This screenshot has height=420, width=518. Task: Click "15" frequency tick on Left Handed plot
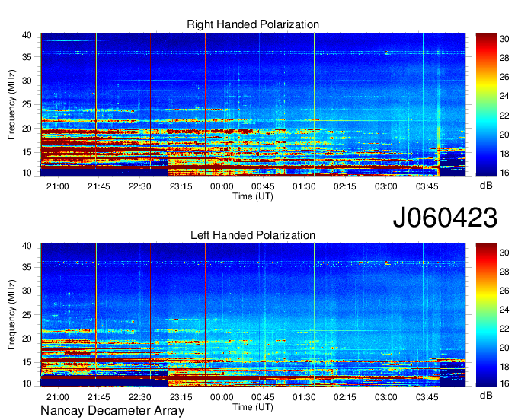point(27,363)
